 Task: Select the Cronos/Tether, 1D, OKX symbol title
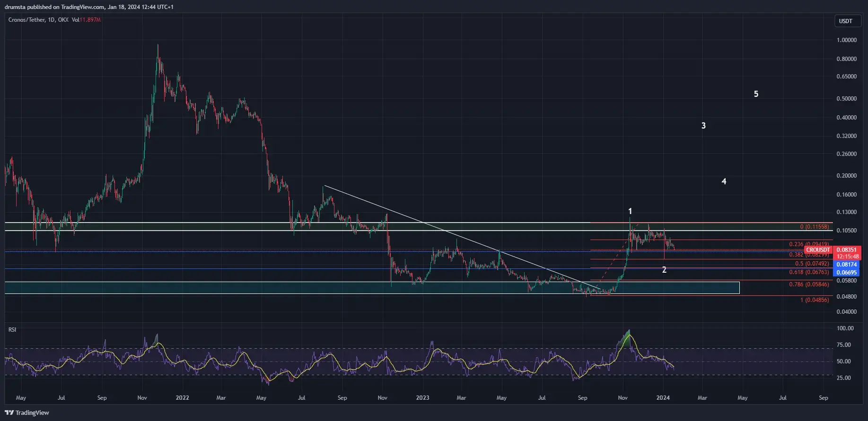pos(38,20)
